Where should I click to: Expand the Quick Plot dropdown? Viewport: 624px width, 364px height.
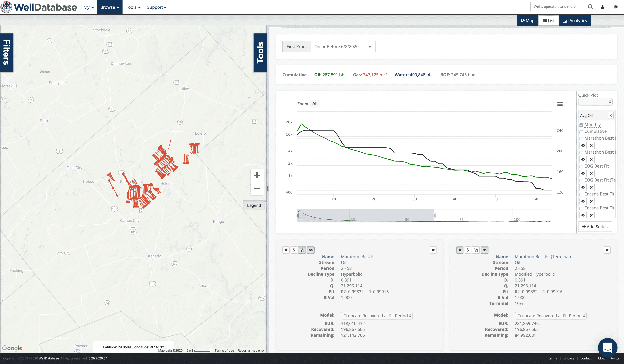pyautogui.click(x=595, y=102)
